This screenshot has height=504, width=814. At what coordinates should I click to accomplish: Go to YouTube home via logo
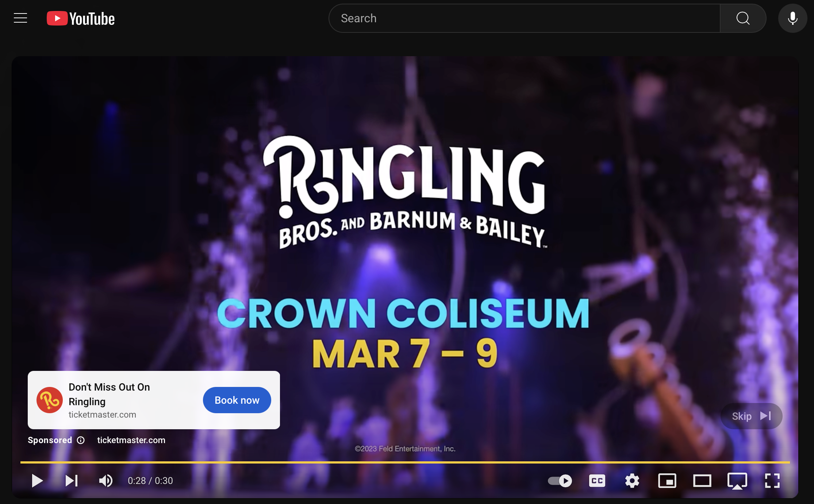[x=81, y=19]
